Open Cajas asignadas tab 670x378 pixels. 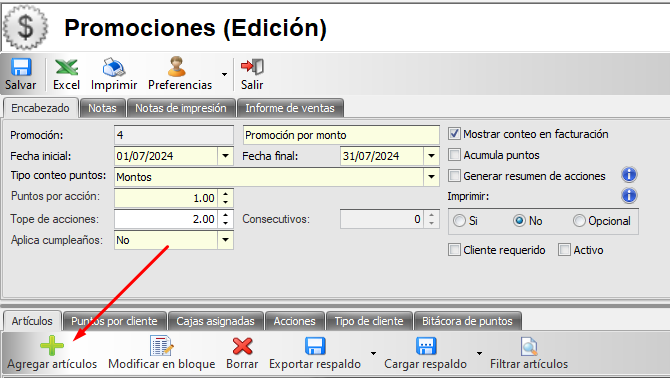(215, 321)
